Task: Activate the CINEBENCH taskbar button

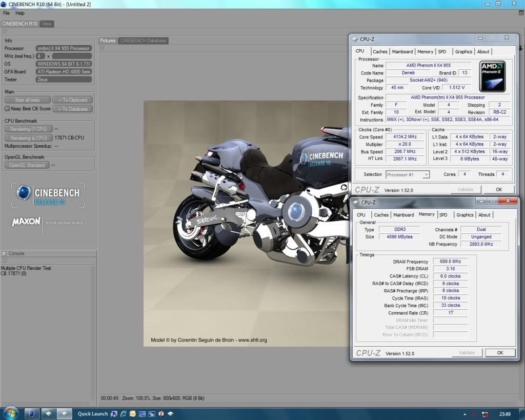Action: 31,414
